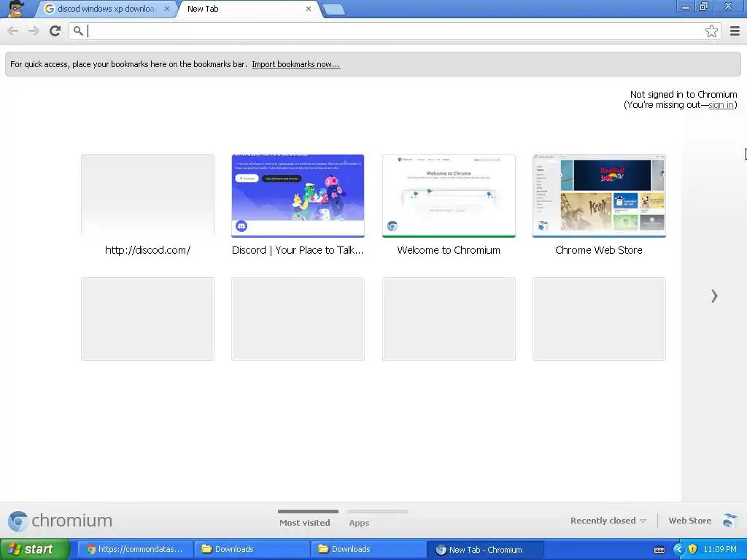Switch to the 'discod windows xp download' tab
Screen dimensions: 747x560
tap(106, 9)
